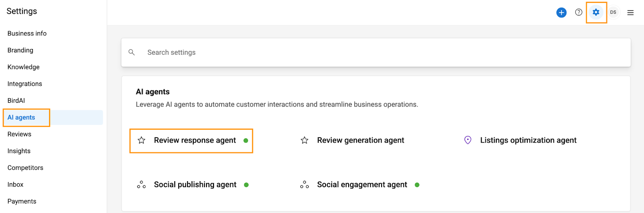644x213 pixels.
Task: Open the Review generation agent
Action: point(361,140)
